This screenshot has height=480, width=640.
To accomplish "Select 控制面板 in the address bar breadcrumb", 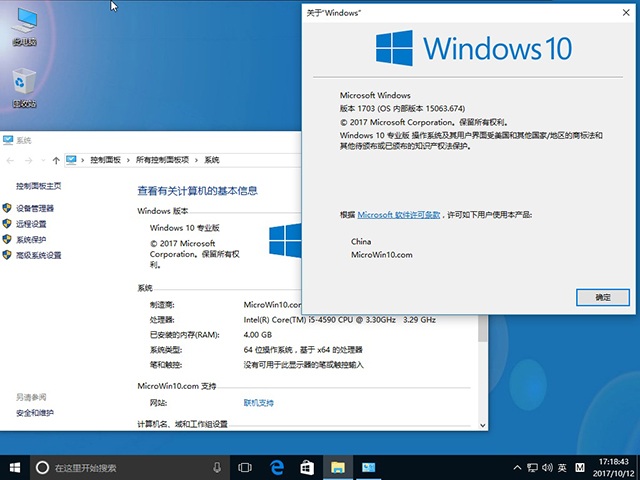I will (x=105, y=160).
